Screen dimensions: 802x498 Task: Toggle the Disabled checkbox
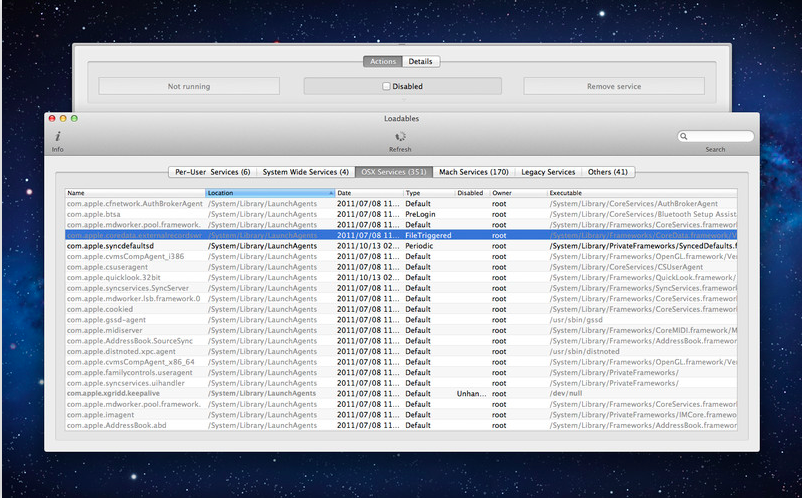[x=387, y=86]
